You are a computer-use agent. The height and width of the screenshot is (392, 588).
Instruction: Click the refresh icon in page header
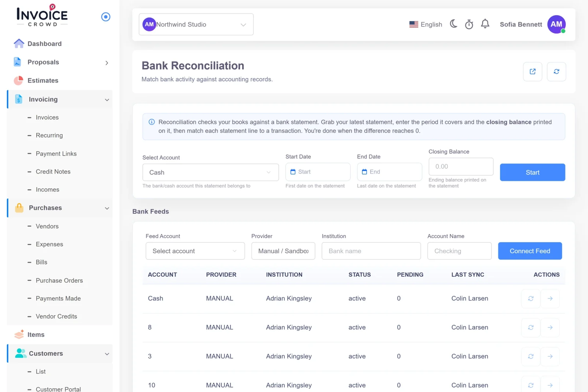(x=556, y=72)
